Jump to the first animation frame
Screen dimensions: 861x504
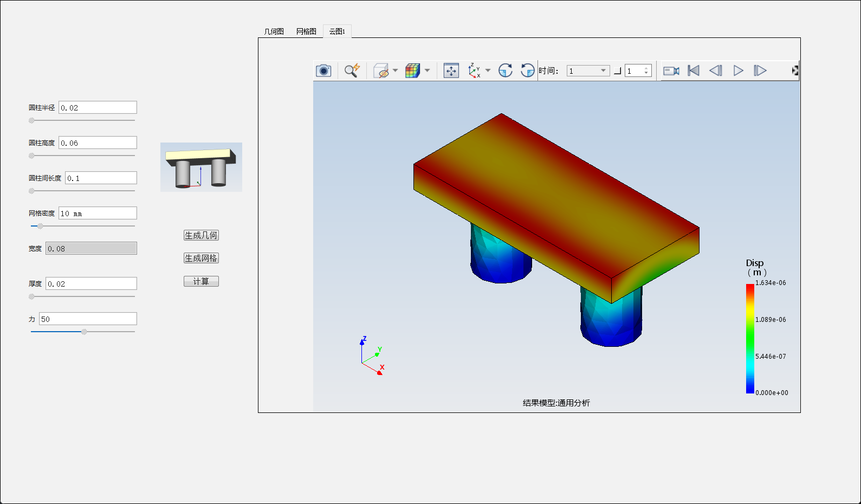click(x=694, y=70)
